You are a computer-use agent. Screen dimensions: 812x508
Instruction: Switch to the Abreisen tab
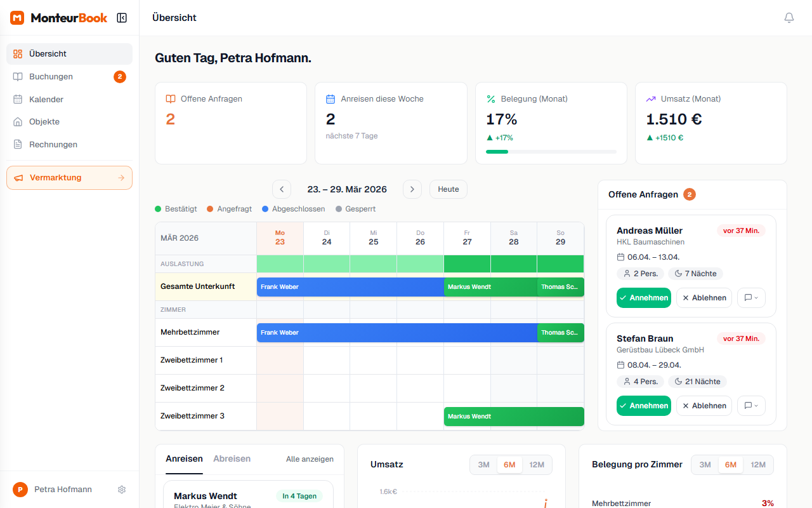pos(232,459)
